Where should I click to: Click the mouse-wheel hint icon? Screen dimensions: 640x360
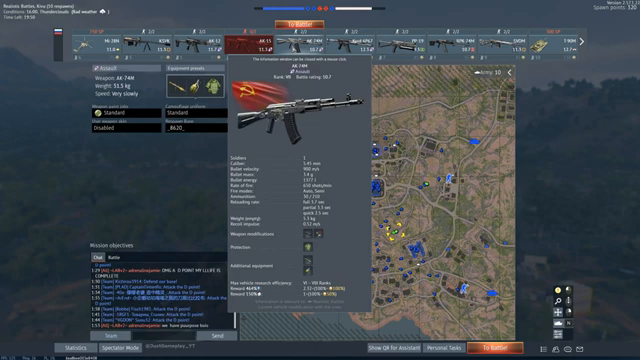[568, 301]
